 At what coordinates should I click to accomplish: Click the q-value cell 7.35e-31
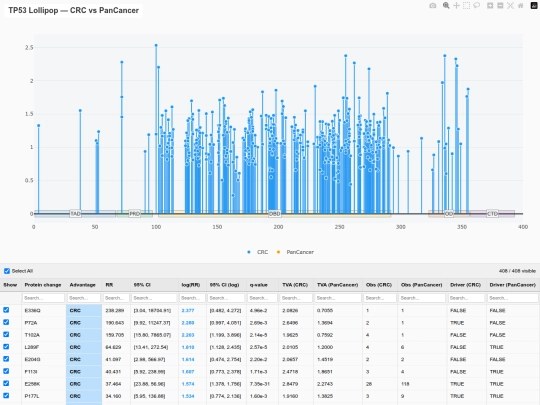click(x=260, y=384)
